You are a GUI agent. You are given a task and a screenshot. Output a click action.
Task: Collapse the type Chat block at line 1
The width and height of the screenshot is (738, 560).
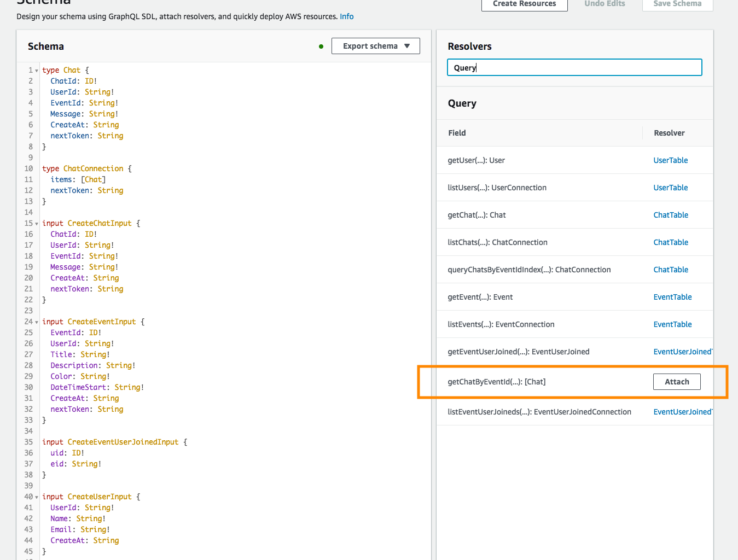(x=37, y=71)
